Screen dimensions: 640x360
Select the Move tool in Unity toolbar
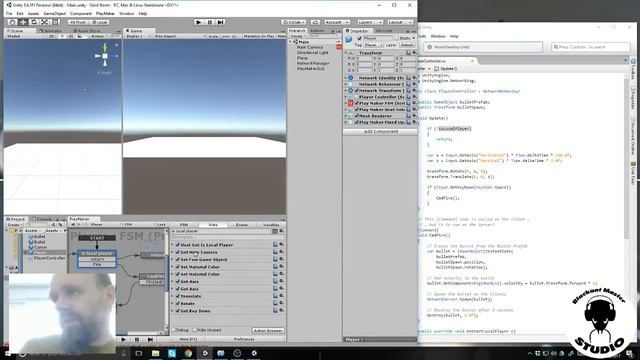23,22
